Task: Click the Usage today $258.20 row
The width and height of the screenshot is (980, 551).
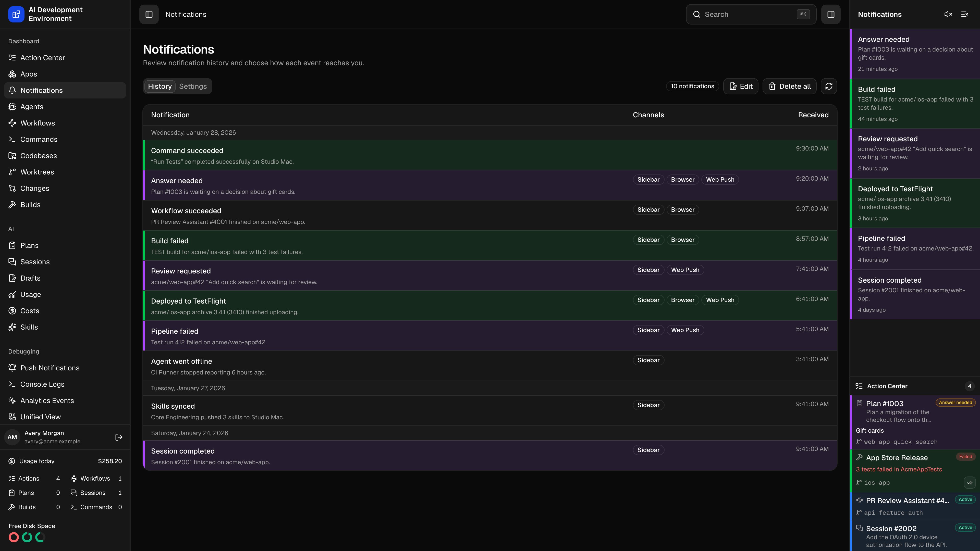Action: tap(65, 461)
